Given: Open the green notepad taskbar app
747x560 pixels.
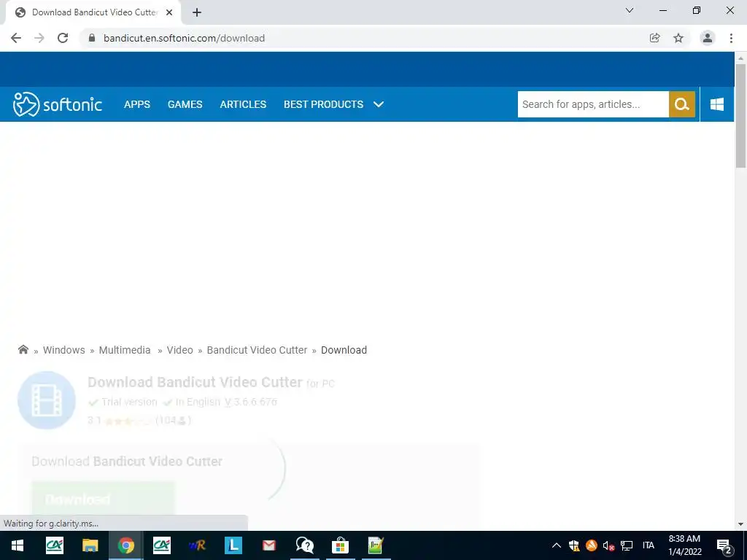Looking at the screenshot, I should (376, 545).
